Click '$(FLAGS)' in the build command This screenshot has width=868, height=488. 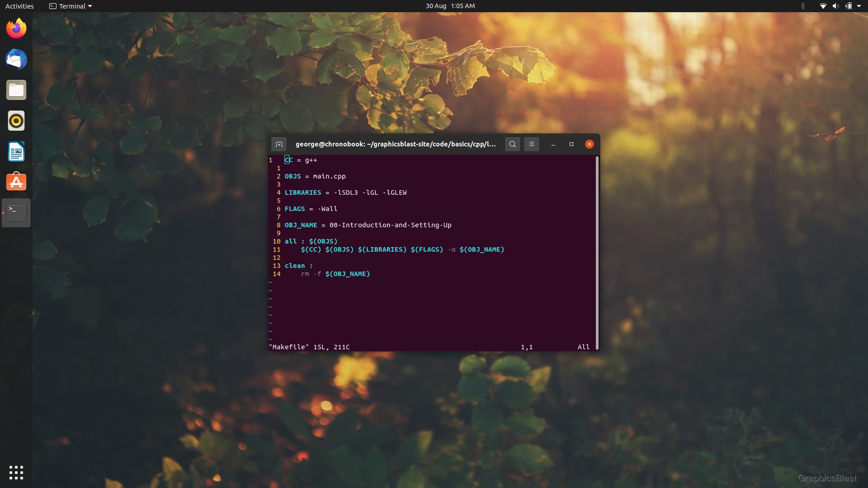pyautogui.click(x=427, y=249)
